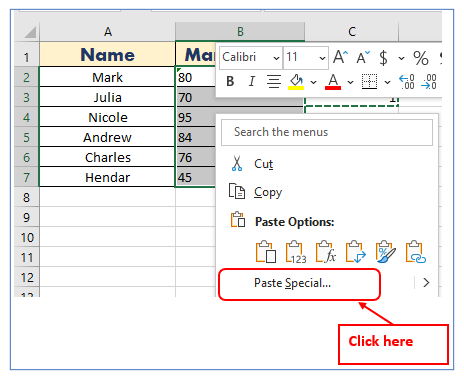
Task: Select row 4 header
Action: pyautogui.click(x=27, y=117)
